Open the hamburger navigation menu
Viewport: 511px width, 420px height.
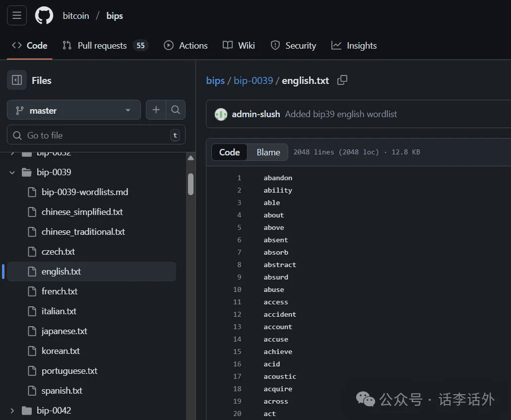coord(16,15)
